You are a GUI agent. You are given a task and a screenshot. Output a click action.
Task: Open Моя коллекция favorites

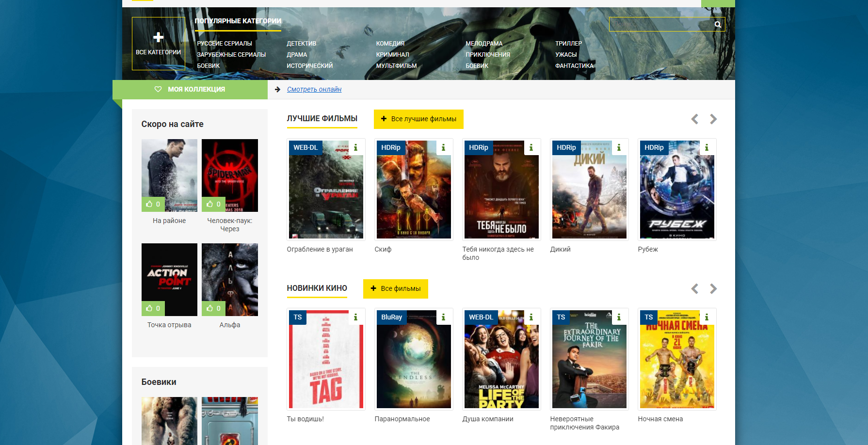[190, 90]
